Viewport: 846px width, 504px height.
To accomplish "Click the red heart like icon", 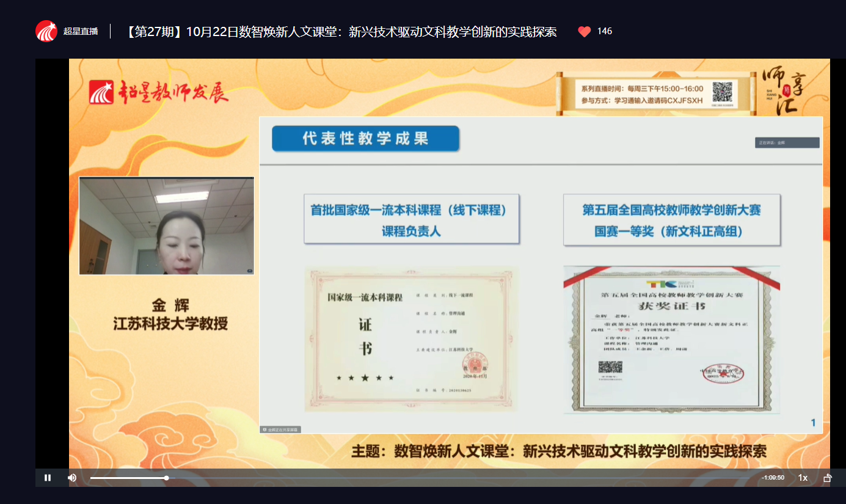I will pyautogui.click(x=584, y=32).
